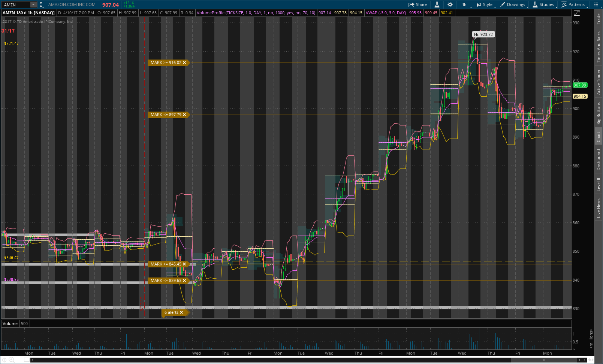Click the VWAP upper band value 909.45
Image resolution: width=603 pixels, height=364 pixels.
pyautogui.click(x=431, y=13)
